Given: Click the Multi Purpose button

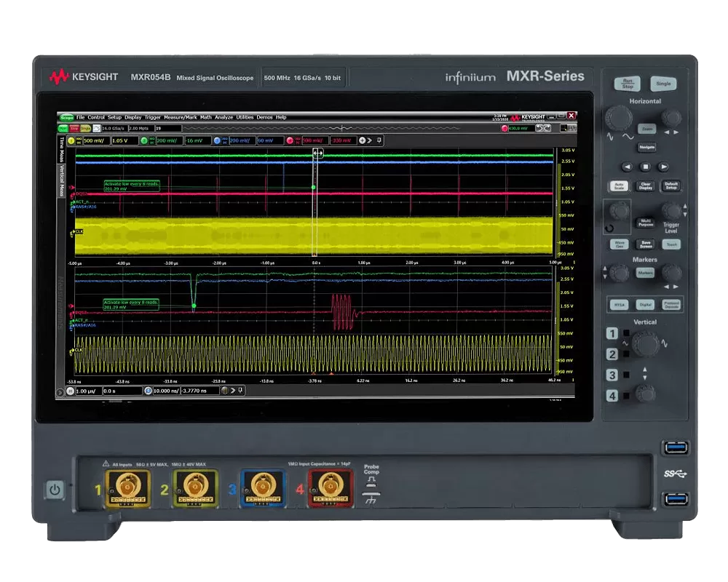Looking at the screenshot, I should (646, 223).
